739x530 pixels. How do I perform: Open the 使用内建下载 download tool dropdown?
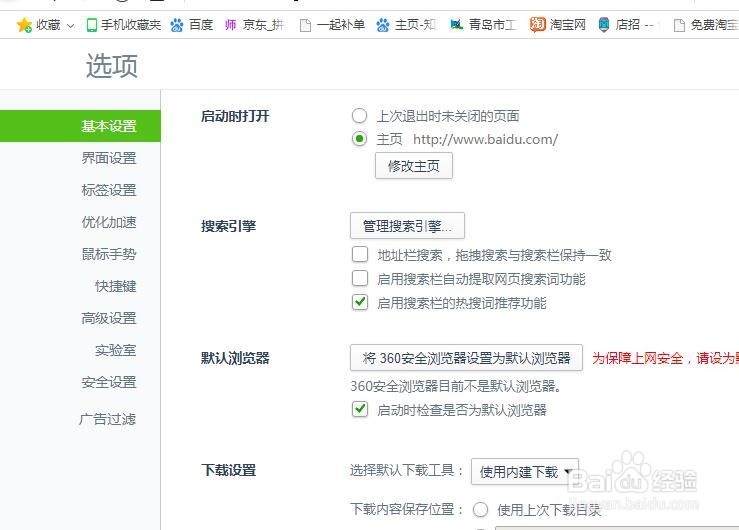[525, 472]
